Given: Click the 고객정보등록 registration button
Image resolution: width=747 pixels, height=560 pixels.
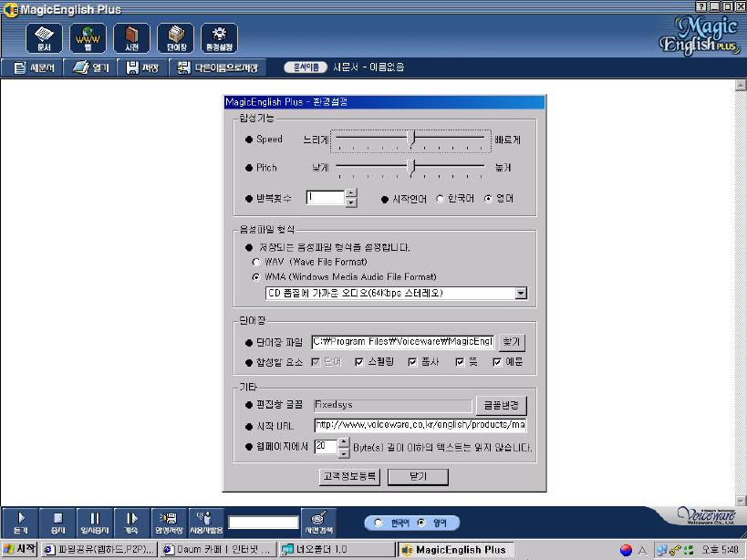Looking at the screenshot, I should (x=349, y=476).
